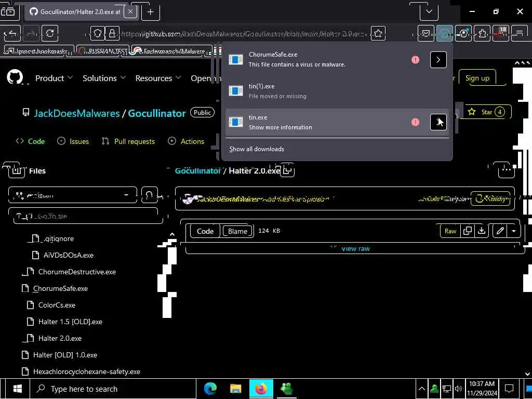Click the Firefox taskbar icon
532x399 pixels.
point(261,389)
